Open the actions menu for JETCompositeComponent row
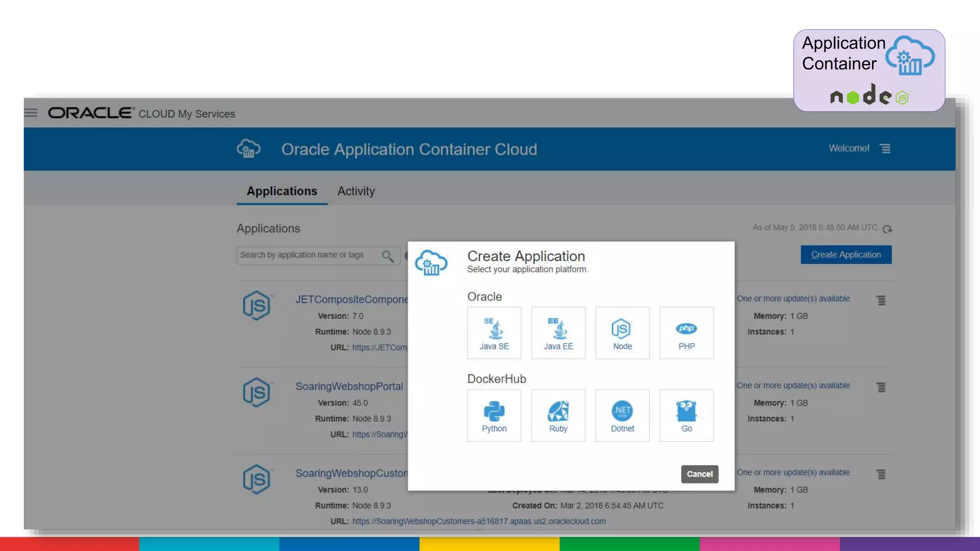This screenshot has height=551, width=980. pos(881,300)
